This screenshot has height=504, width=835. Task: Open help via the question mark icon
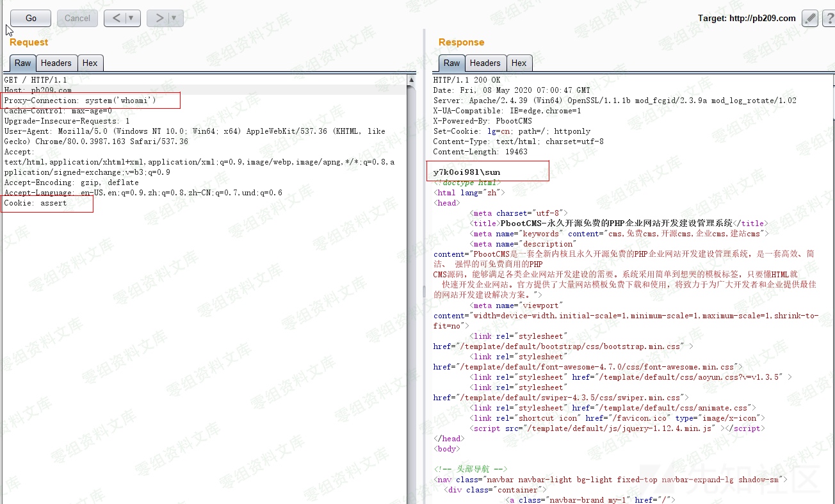[829, 18]
